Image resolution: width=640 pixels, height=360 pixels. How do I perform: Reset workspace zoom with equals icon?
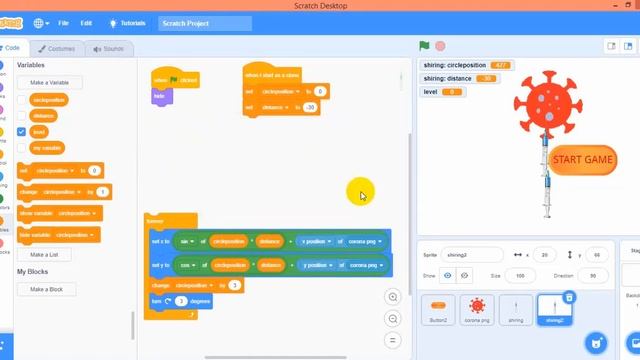[393, 340]
